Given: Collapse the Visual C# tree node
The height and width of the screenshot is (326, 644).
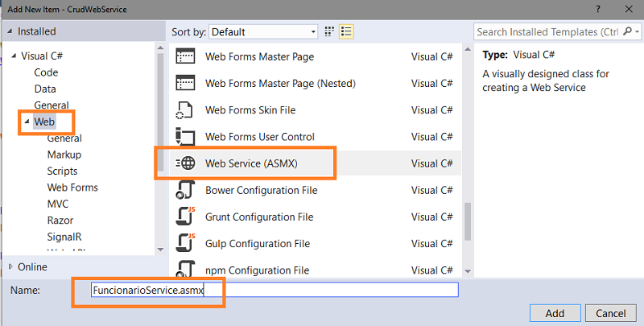Looking at the screenshot, I should click(x=14, y=56).
